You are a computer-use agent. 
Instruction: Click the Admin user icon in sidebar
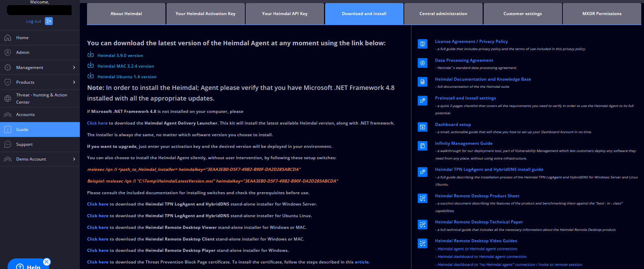pos(8,52)
